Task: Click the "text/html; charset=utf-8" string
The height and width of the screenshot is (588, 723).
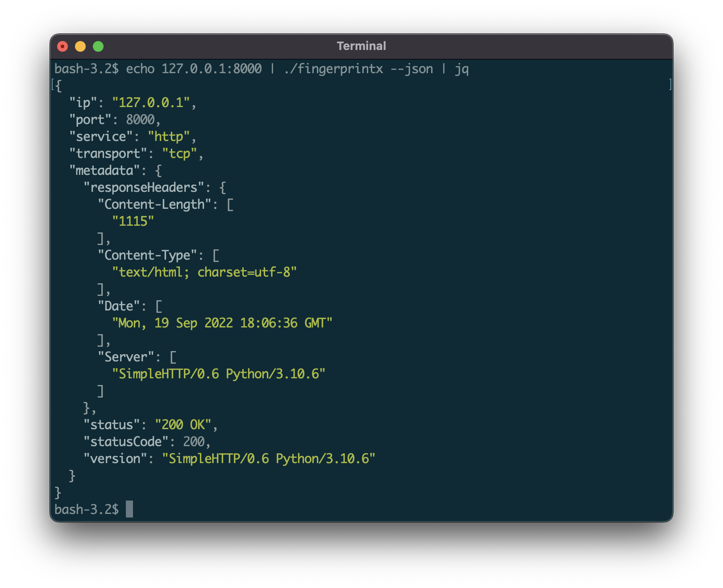Action: 204,272
